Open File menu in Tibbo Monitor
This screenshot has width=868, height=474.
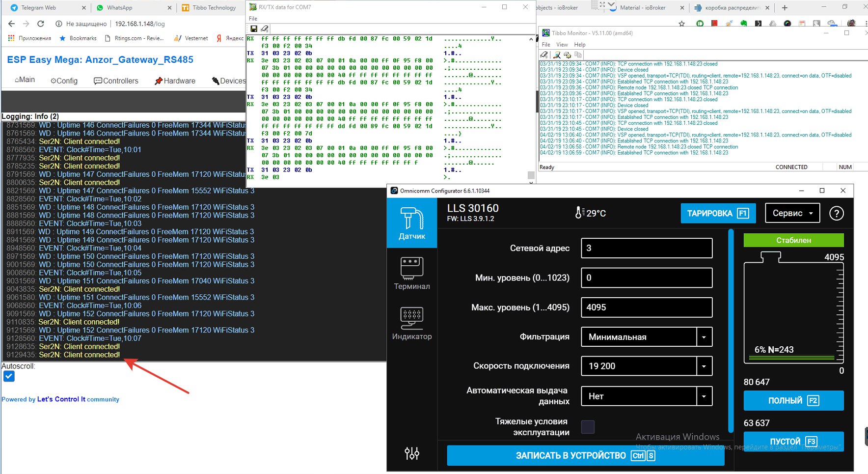coord(546,44)
